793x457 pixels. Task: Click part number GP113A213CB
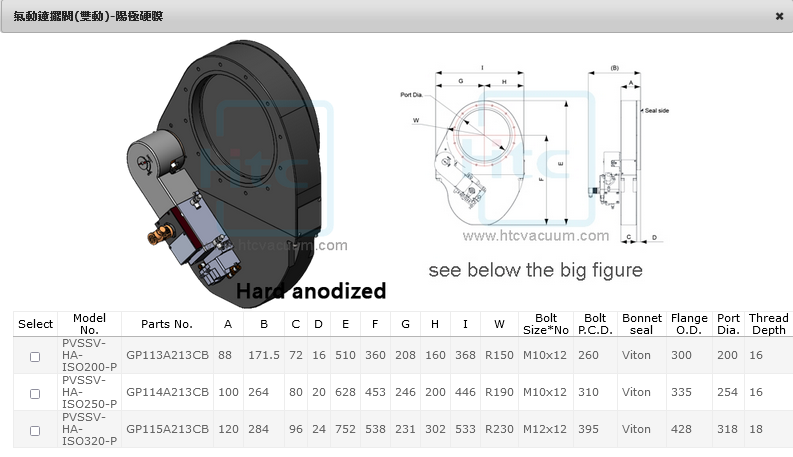coord(167,355)
